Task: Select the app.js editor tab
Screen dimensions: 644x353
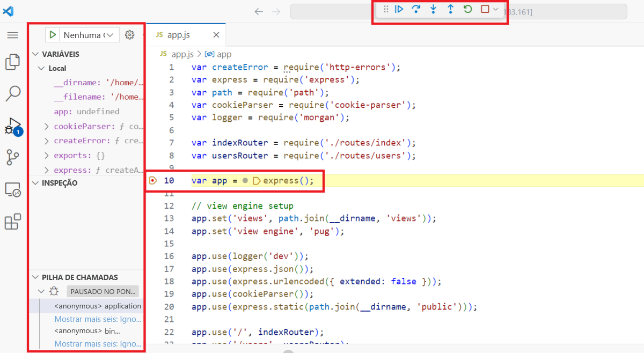Action: tap(185, 35)
